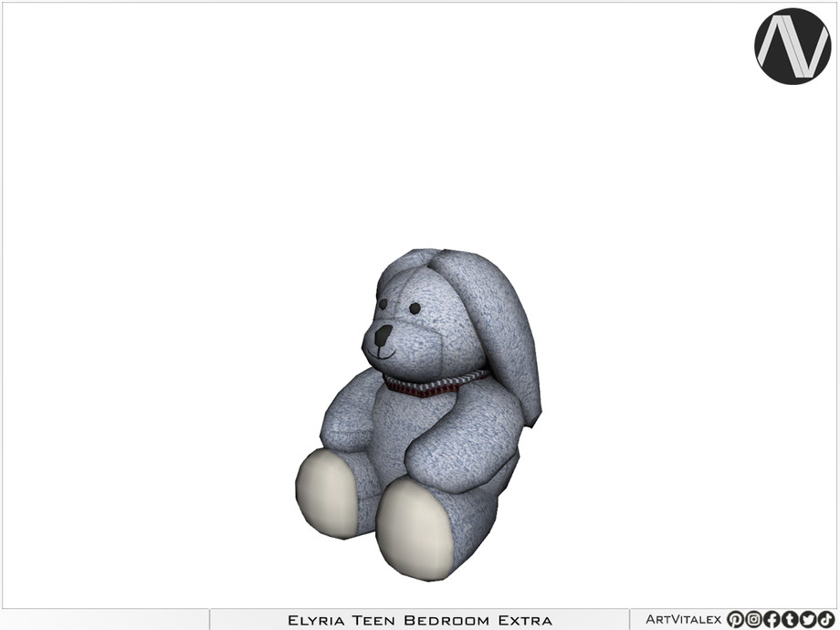
Task: Click the ArtVitalex circular logo
Action: pos(793,46)
